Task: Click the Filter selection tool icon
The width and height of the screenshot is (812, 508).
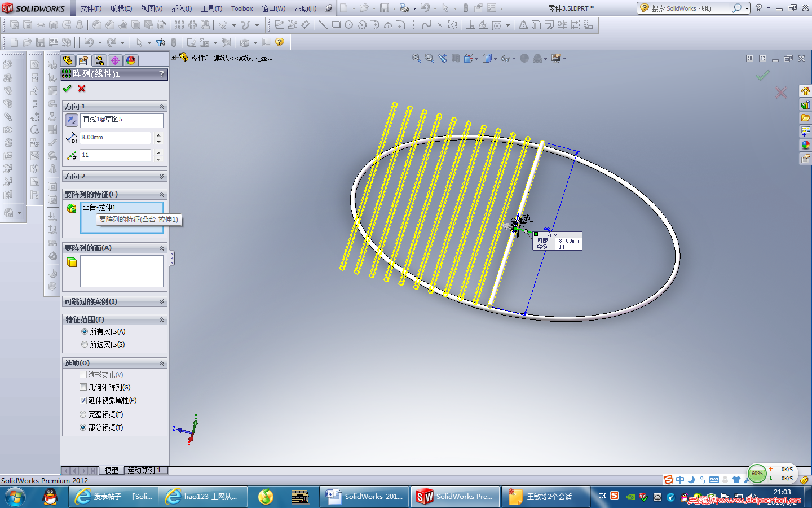Action: [161, 42]
